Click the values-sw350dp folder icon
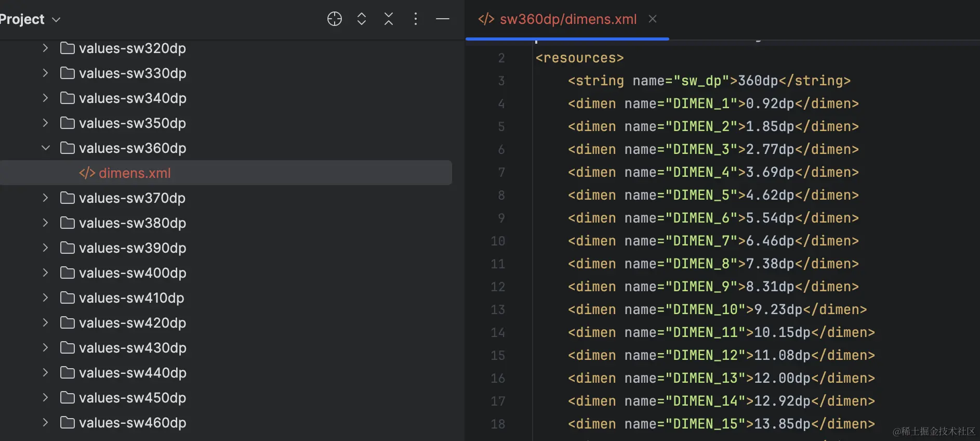This screenshot has height=441, width=980. [67, 123]
